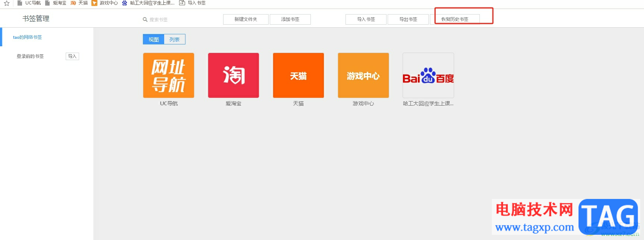Viewport: 644px width, 240px height.
Task: Click the 书签管理 page title
Action: click(x=36, y=19)
